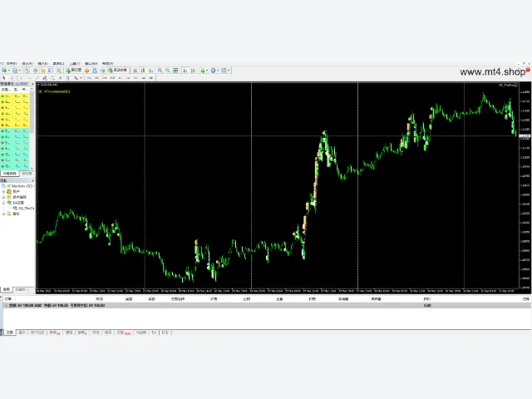
Task: Open the Insert menu in menu bar
Action: coord(42,63)
